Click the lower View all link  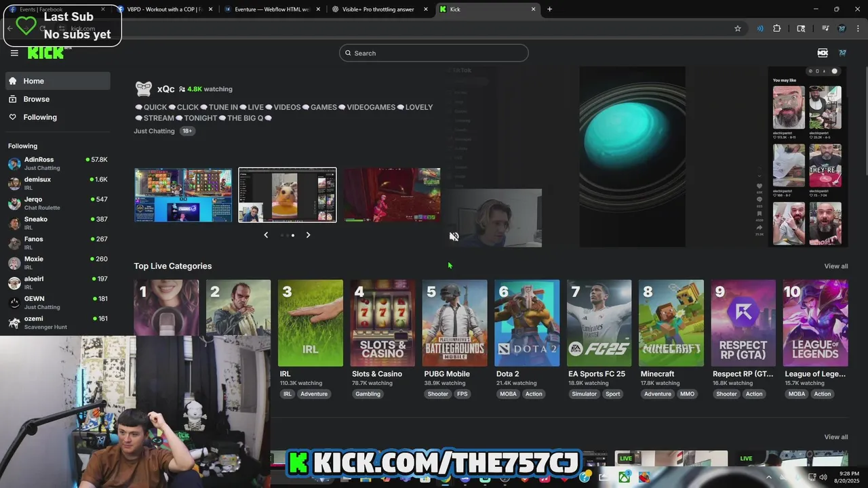(836, 436)
